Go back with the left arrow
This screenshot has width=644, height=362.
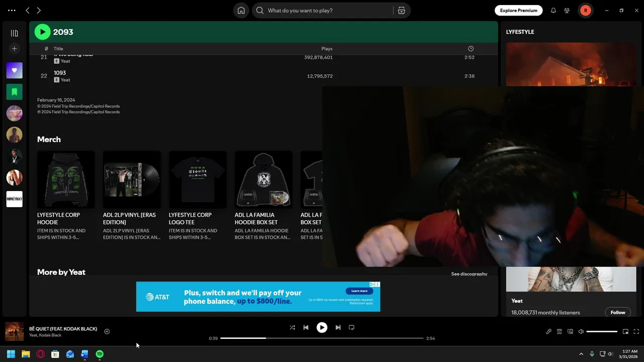point(28,11)
